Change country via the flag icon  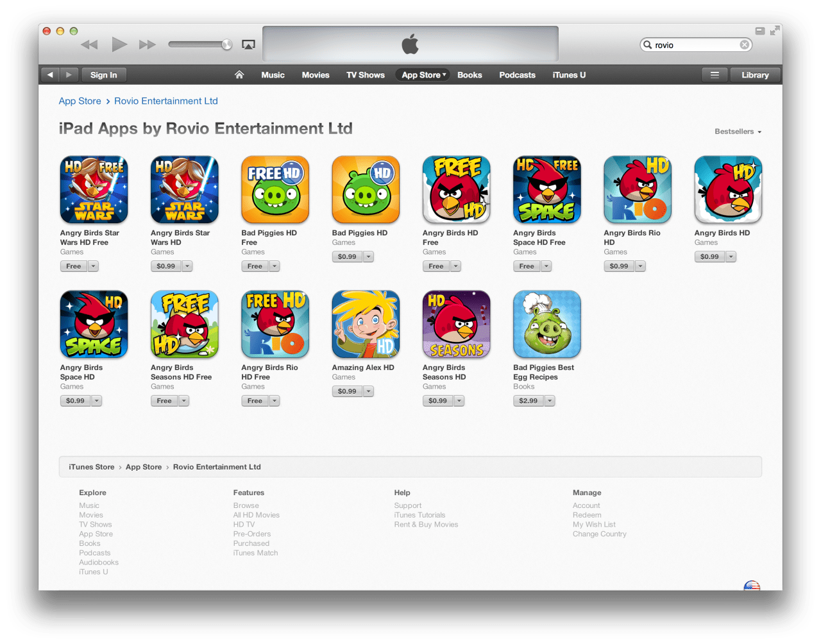coord(752,586)
